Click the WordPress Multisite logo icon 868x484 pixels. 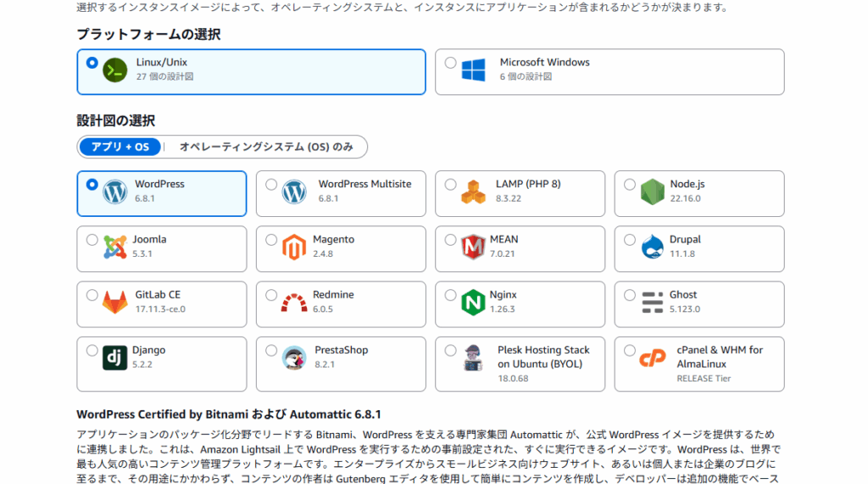(294, 192)
